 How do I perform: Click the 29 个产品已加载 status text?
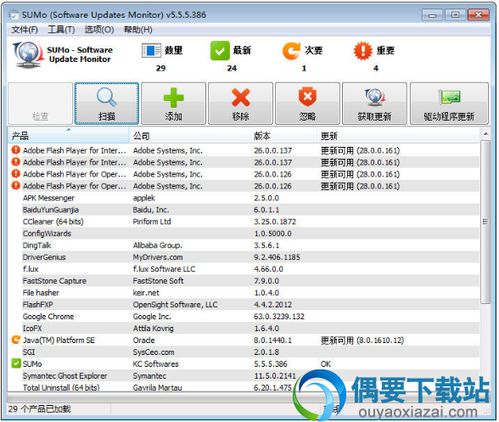[x=39, y=409]
